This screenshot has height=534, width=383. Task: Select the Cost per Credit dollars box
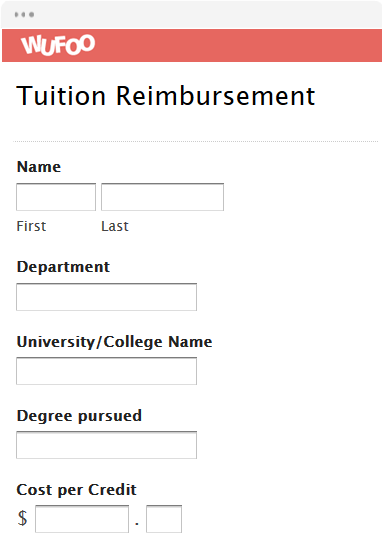coord(82,519)
